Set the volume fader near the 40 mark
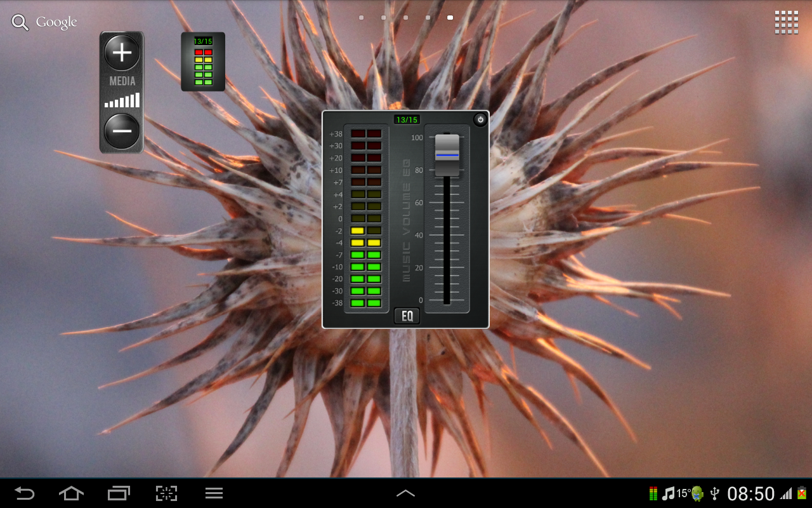Screen dimensions: 812x508 447,236
